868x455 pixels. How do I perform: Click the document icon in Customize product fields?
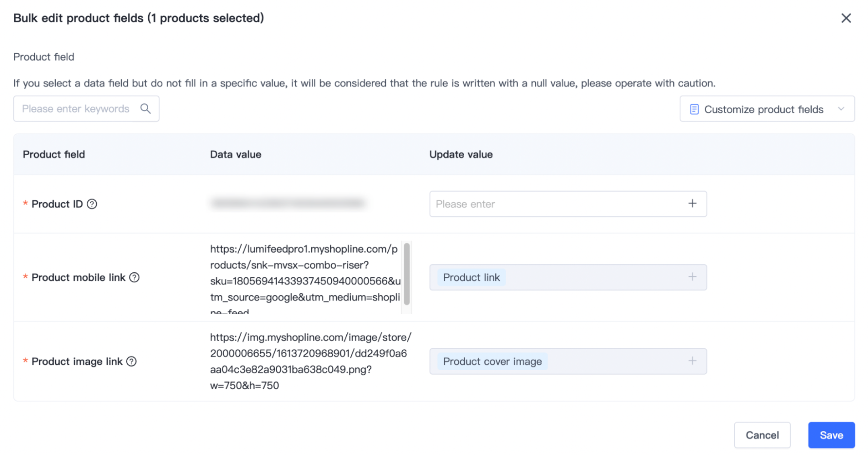point(694,109)
